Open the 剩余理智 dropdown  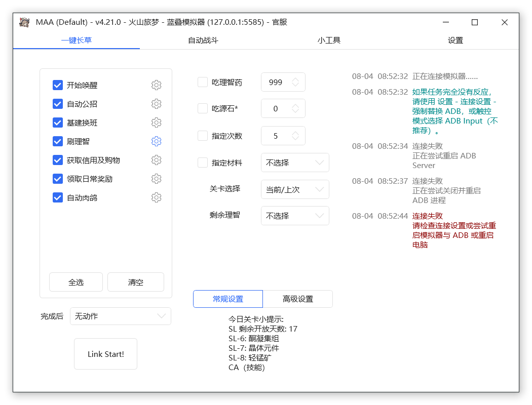pos(295,216)
